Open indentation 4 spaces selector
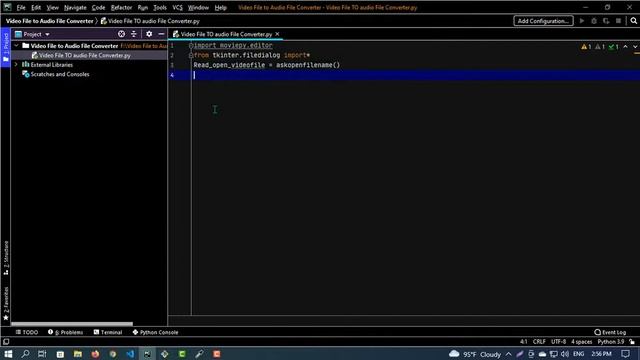The width and height of the screenshot is (640, 360). click(582, 342)
